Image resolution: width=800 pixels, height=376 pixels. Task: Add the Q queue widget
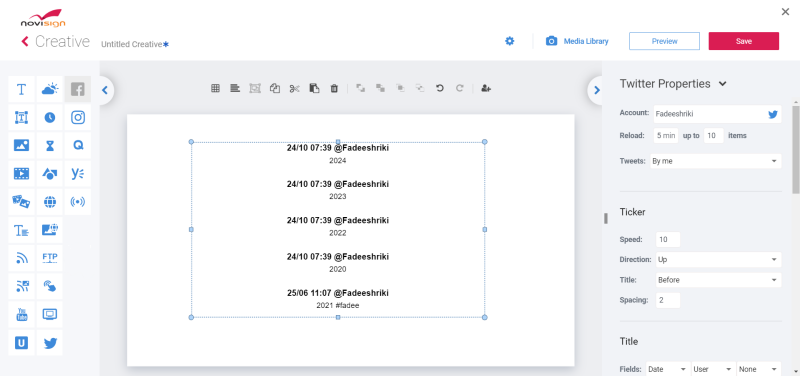(78, 145)
